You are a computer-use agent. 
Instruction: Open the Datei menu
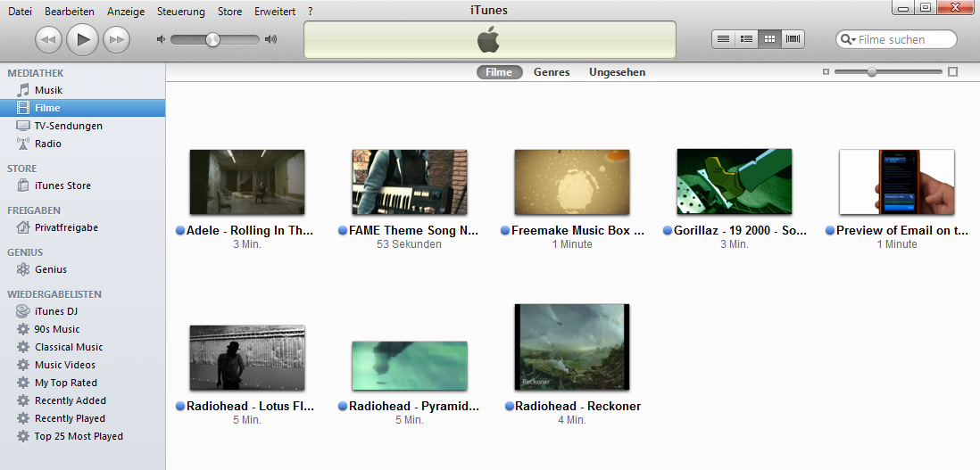point(20,12)
